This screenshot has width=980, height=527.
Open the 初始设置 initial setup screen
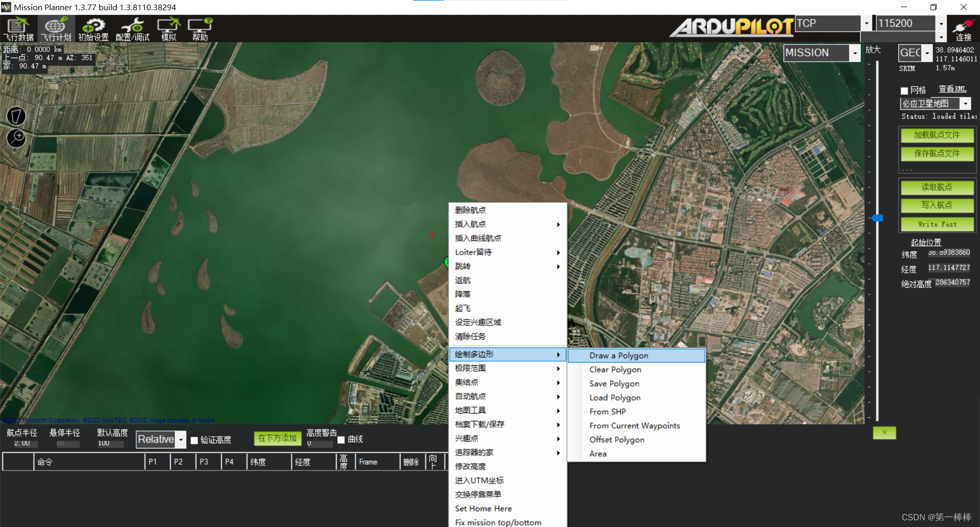click(x=93, y=29)
